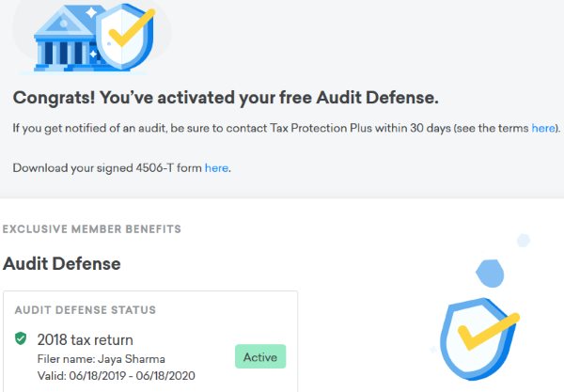This screenshot has height=392, width=564.
Task: Download signed 4506-T form via 'here' link
Action: tap(216, 168)
